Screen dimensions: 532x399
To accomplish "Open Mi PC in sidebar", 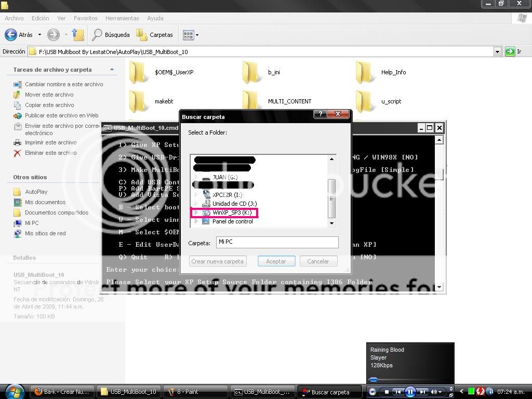I will coord(32,223).
